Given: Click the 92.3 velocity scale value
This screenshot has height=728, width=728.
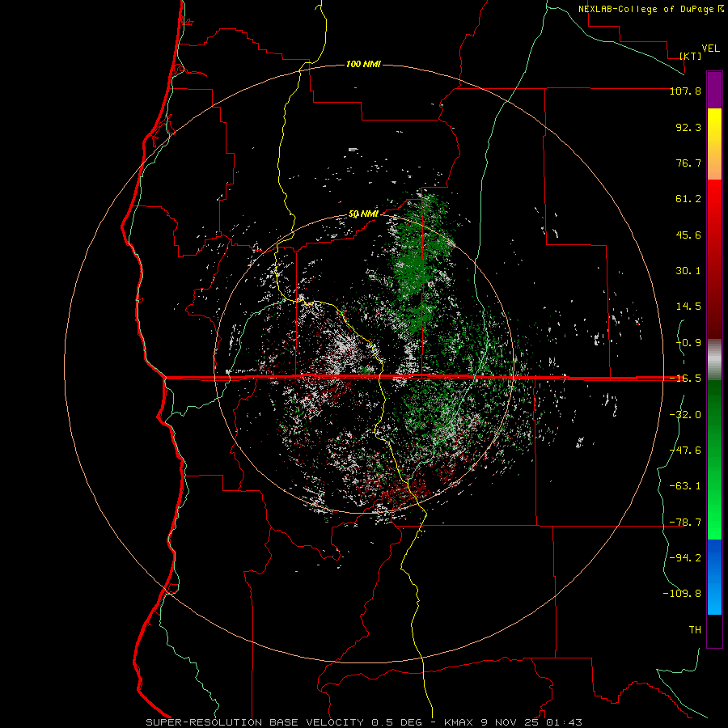Looking at the screenshot, I should (688, 127).
